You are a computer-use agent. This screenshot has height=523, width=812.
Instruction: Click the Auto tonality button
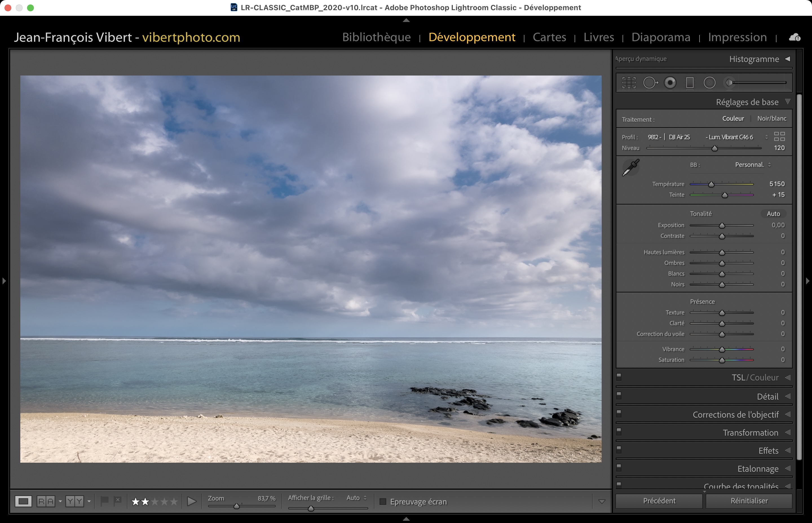coord(773,214)
